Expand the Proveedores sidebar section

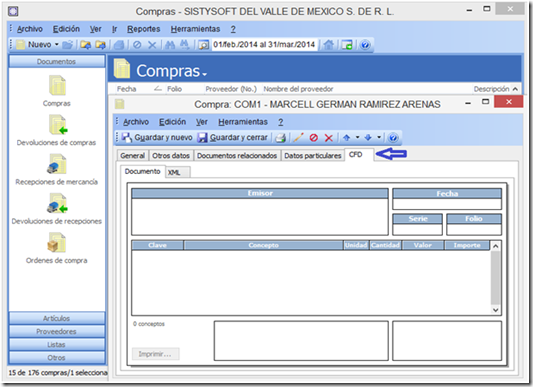point(57,332)
